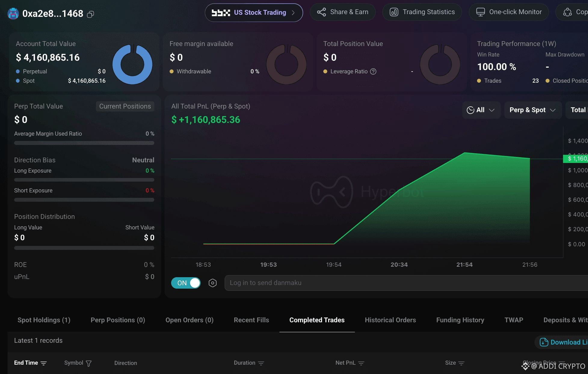Click the Account Total Value $ 4,160,865.16
Image resolution: width=588 pixels, height=374 pixels.
point(48,57)
